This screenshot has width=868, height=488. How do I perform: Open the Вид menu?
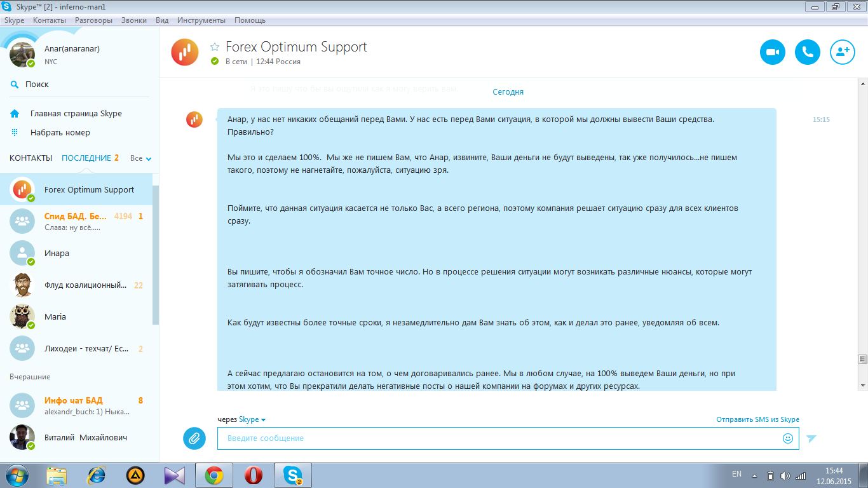click(x=162, y=20)
